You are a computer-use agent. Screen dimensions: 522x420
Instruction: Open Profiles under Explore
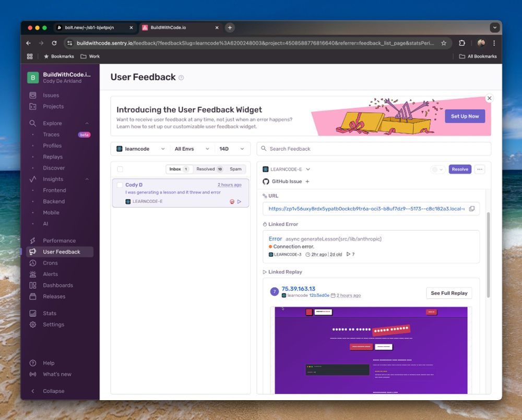52,146
